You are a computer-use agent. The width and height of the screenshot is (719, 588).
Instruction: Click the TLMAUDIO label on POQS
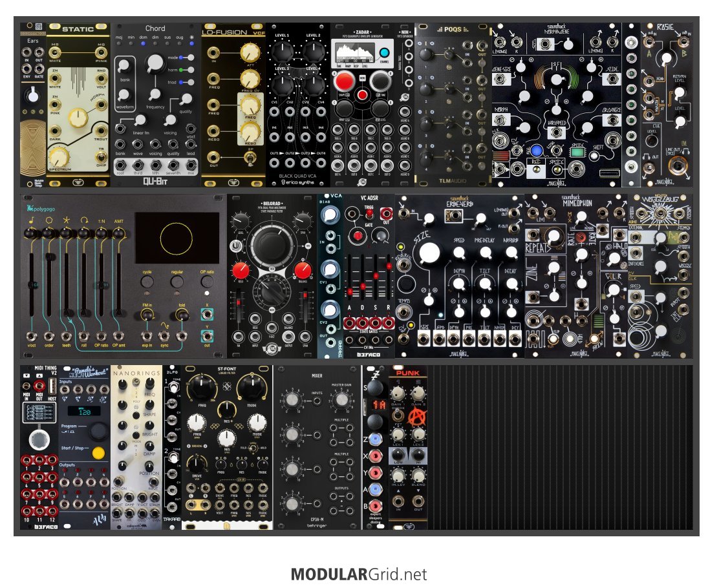click(452, 180)
